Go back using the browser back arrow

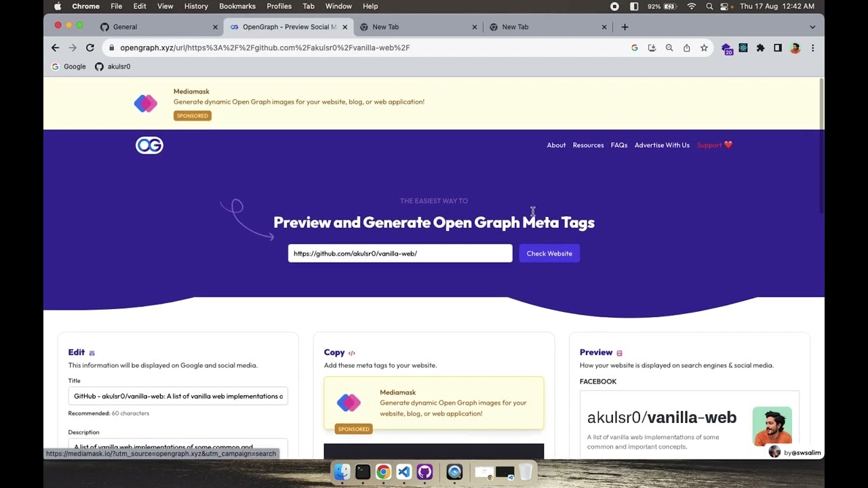point(55,47)
